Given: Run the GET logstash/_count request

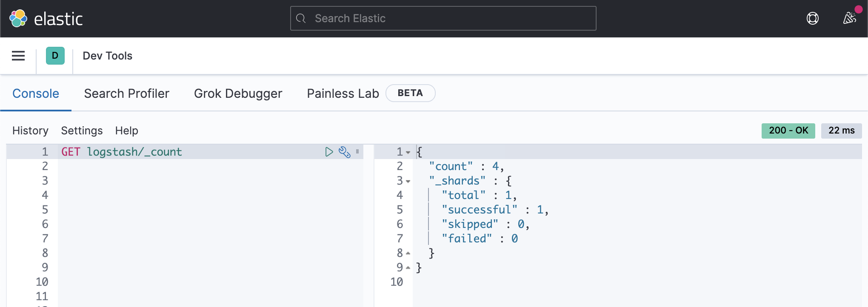Looking at the screenshot, I should pyautogui.click(x=329, y=152).
